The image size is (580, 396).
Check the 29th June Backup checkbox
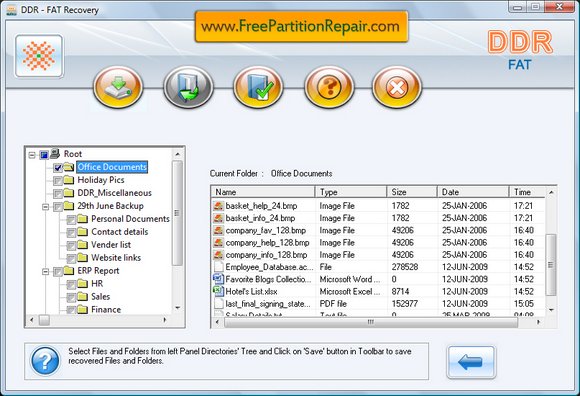[x=58, y=207]
